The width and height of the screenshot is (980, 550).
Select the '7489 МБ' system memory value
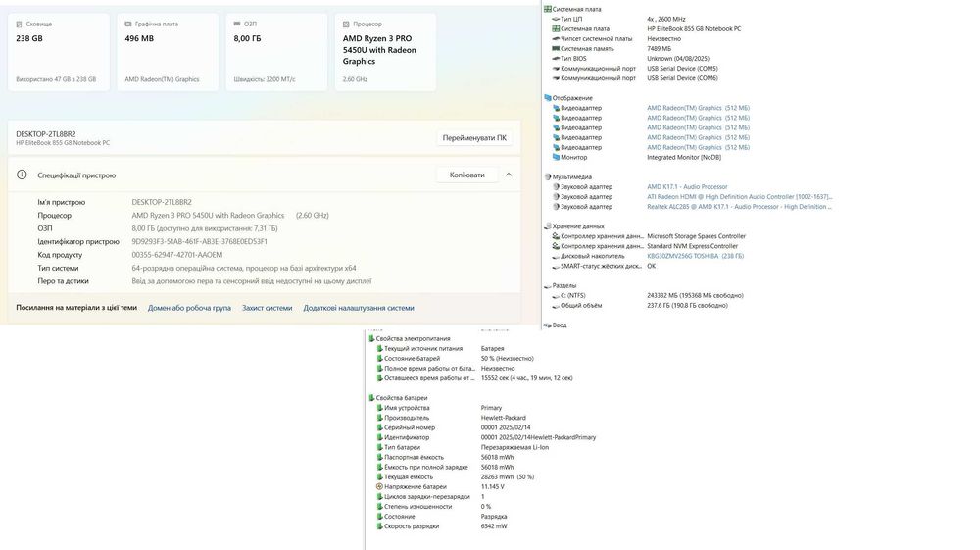pos(659,49)
